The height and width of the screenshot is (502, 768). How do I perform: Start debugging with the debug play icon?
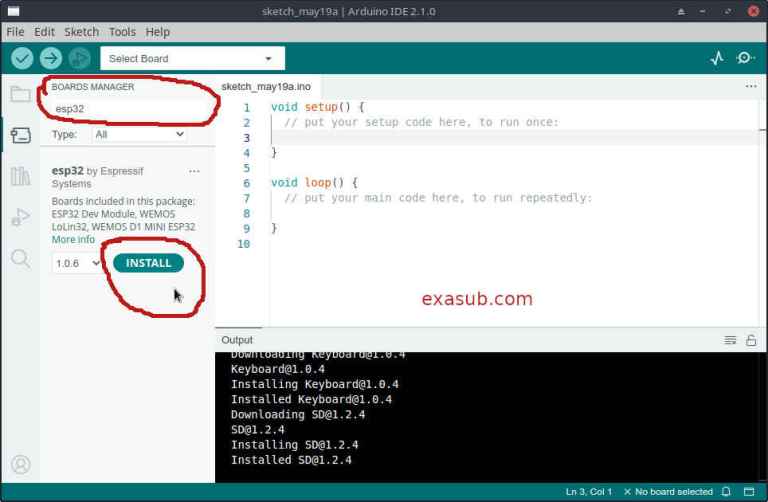pos(79,58)
